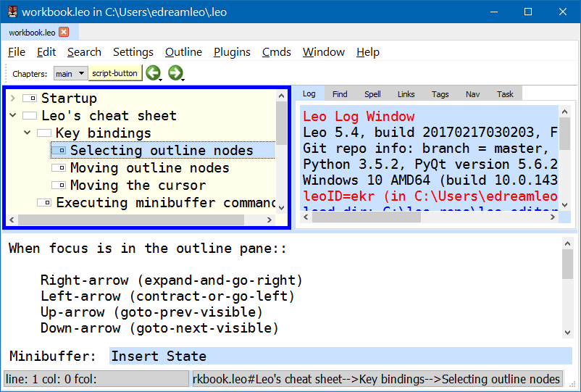Open the File menu
This screenshot has height=392, width=581.
(17, 52)
